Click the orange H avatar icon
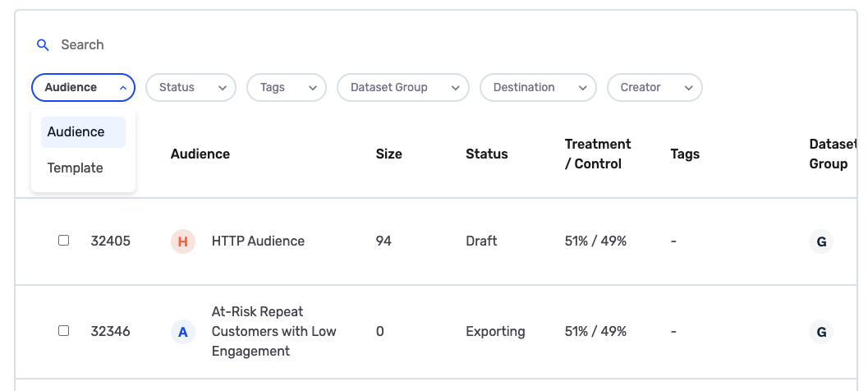The height and width of the screenshot is (391, 868). 183,241
